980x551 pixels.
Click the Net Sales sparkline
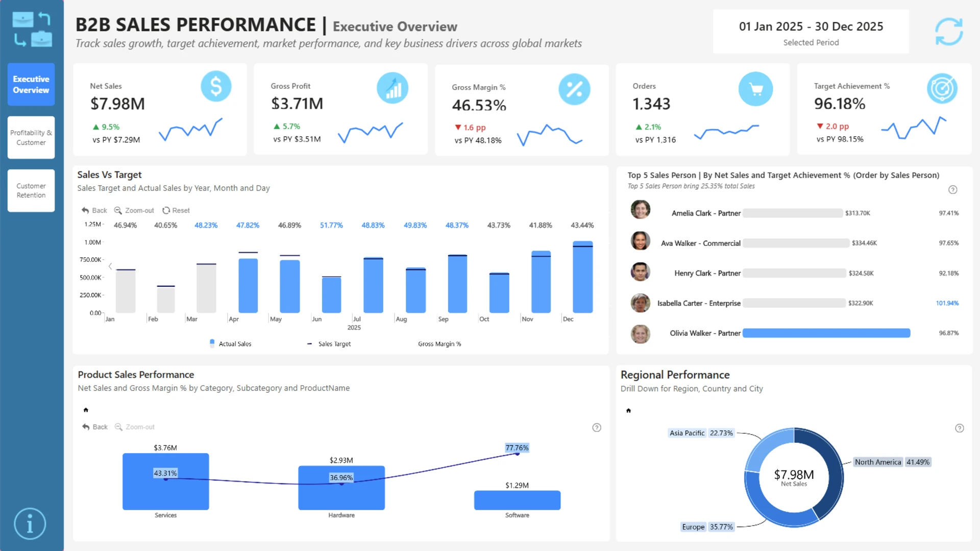190,130
